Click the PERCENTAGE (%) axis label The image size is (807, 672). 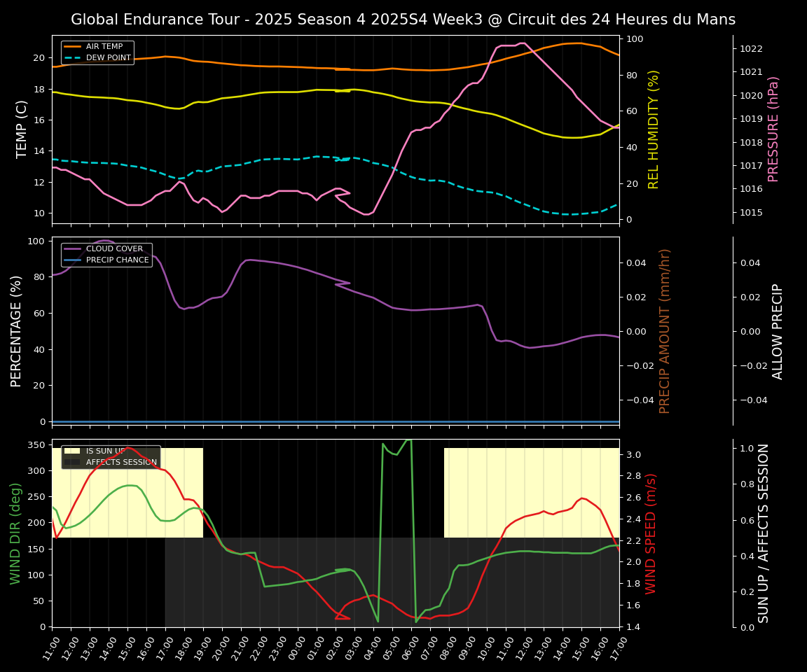[x=17, y=331]
